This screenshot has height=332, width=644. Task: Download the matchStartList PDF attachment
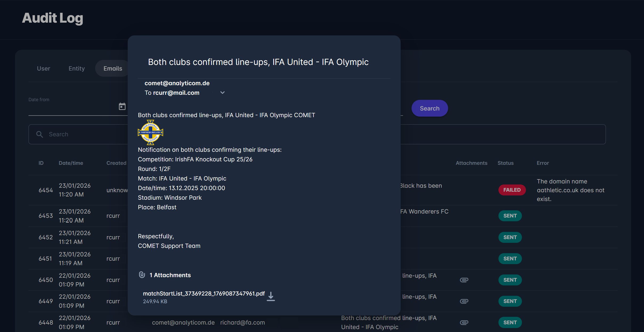point(271,296)
